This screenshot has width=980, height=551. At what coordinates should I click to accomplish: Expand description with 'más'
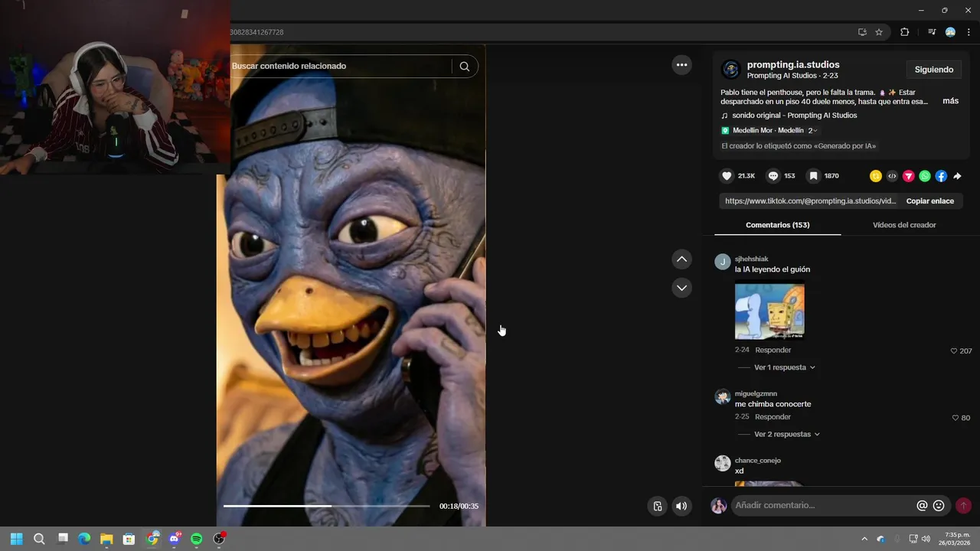pyautogui.click(x=950, y=101)
